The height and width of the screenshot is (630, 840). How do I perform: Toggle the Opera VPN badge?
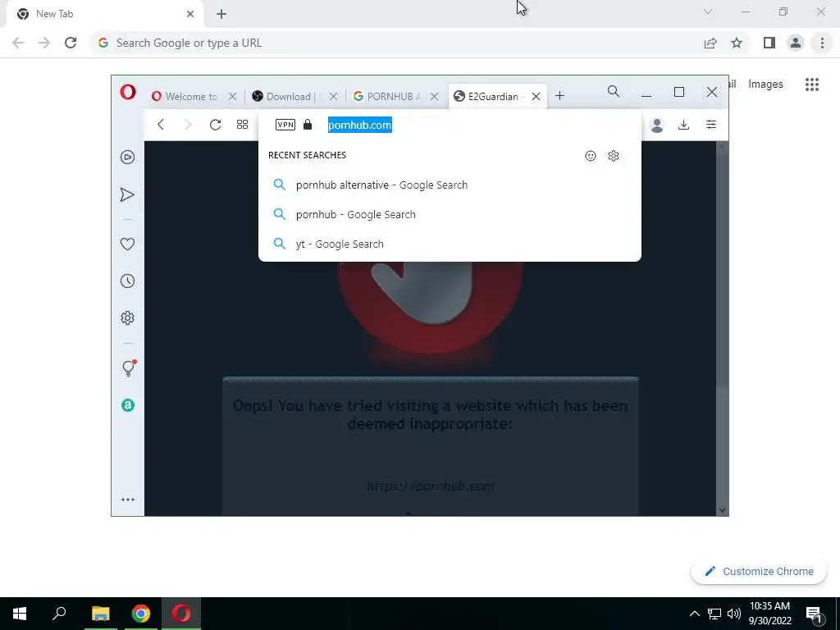[x=285, y=125]
